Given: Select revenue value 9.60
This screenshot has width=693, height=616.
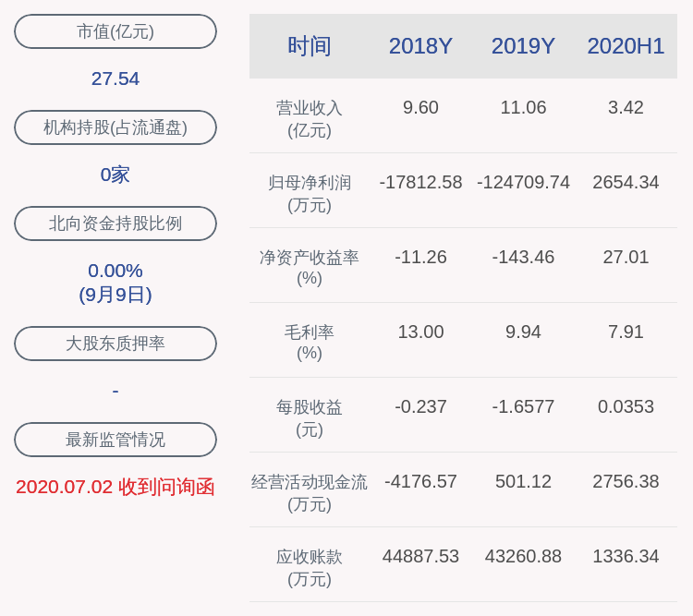Looking at the screenshot, I should point(420,107).
